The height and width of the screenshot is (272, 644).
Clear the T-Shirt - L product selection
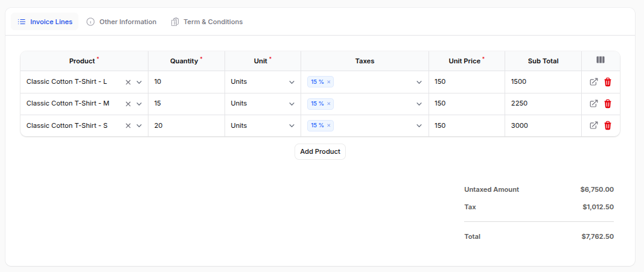128,82
